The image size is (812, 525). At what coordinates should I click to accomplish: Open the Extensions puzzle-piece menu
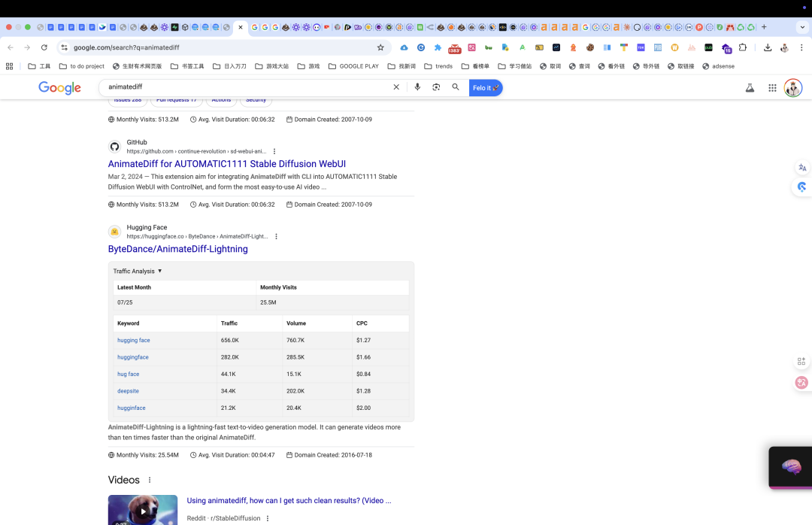pyautogui.click(x=743, y=47)
